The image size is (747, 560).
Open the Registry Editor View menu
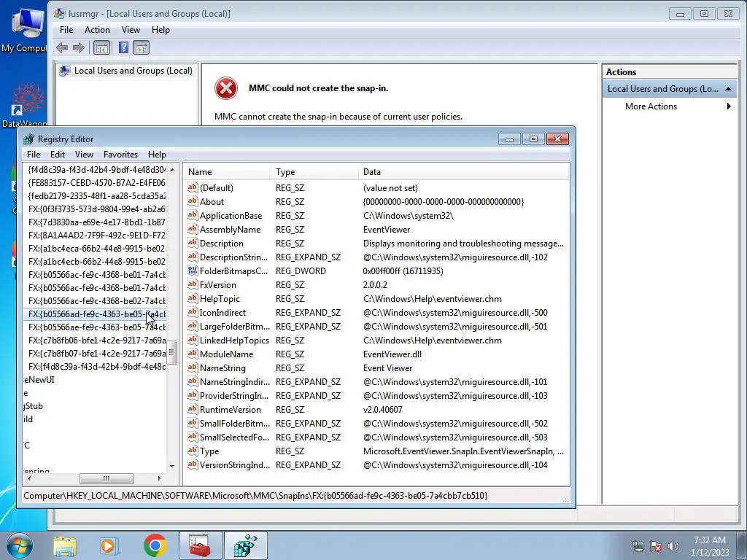coord(84,155)
